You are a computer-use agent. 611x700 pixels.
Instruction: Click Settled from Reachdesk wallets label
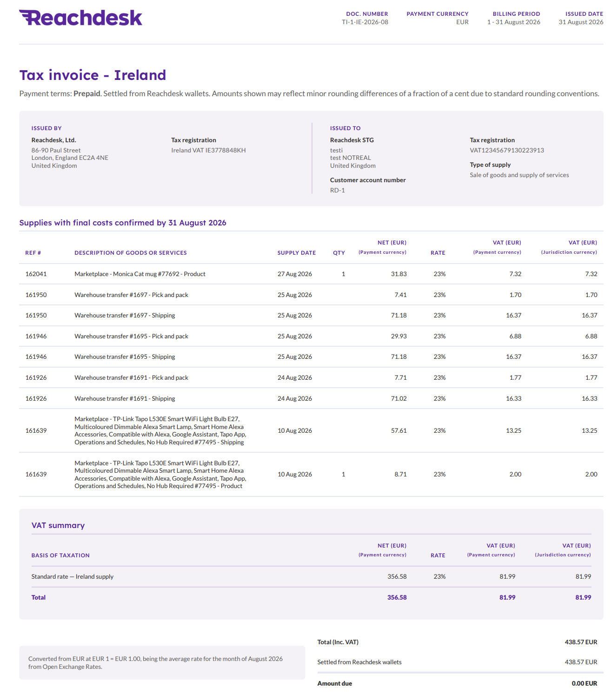point(359,662)
